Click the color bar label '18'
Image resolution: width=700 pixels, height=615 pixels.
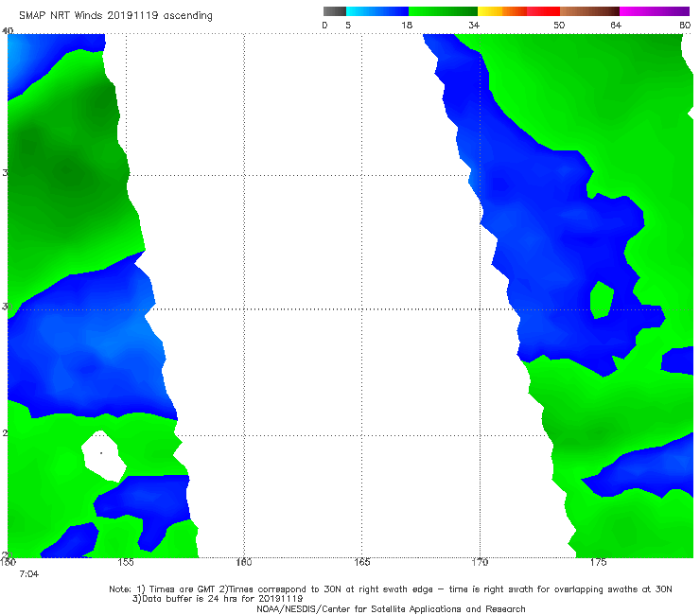pos(407,26)
